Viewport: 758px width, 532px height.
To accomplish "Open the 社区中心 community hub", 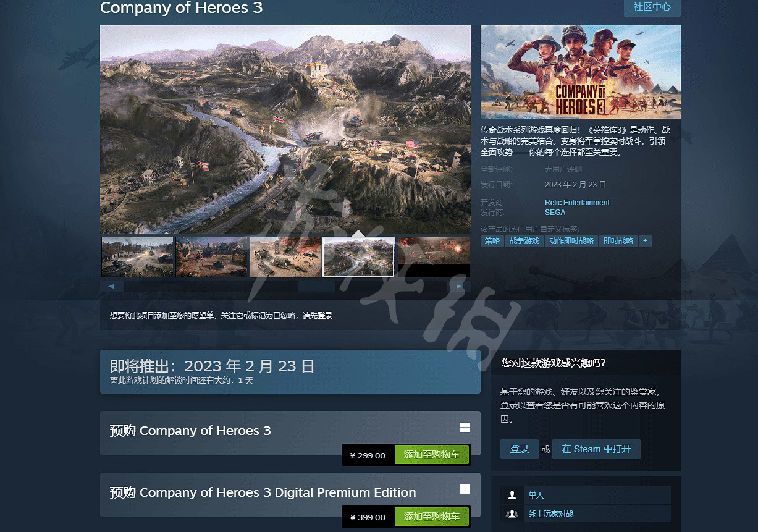I will point(652,7).
